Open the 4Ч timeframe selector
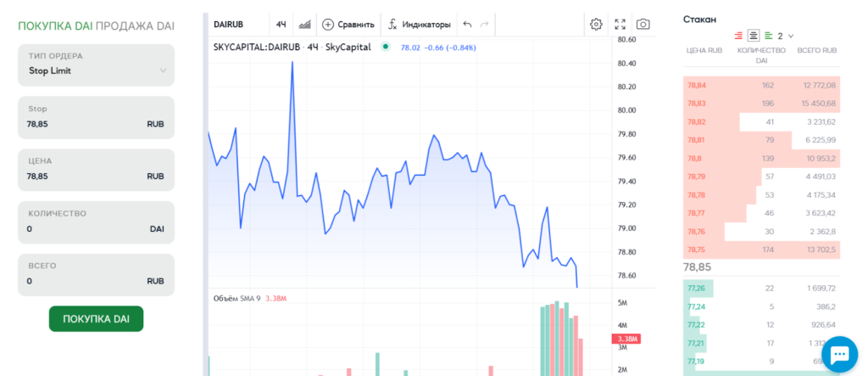The width and height of the screenshot is (868, 376). click(x=281, y=25)
